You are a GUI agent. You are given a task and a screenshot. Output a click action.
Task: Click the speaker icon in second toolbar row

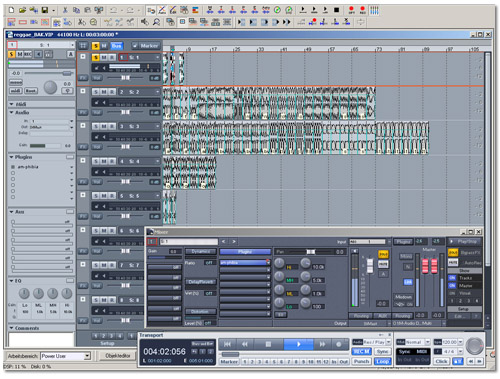pos(145,22)
